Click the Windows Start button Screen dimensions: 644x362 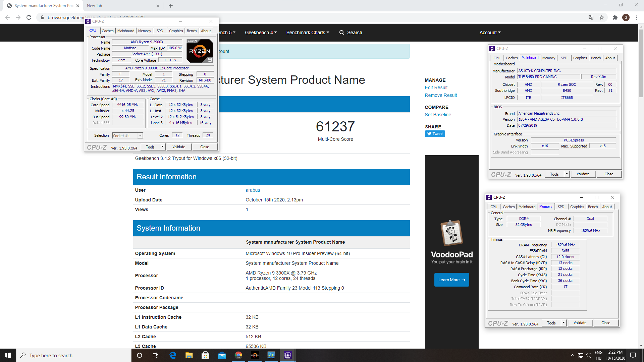coord(8,355)
